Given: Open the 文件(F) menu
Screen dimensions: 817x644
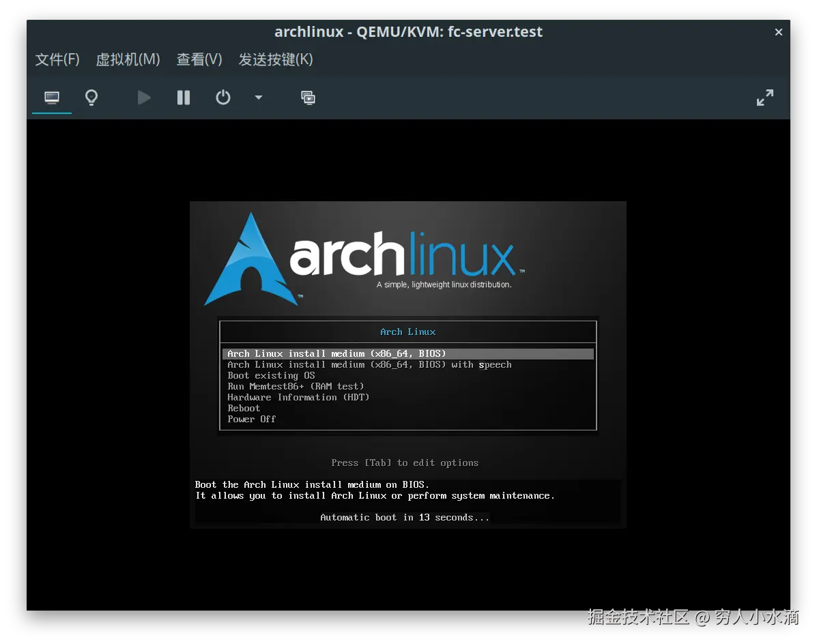Looking at the screenshot, I should coord(57,59).
